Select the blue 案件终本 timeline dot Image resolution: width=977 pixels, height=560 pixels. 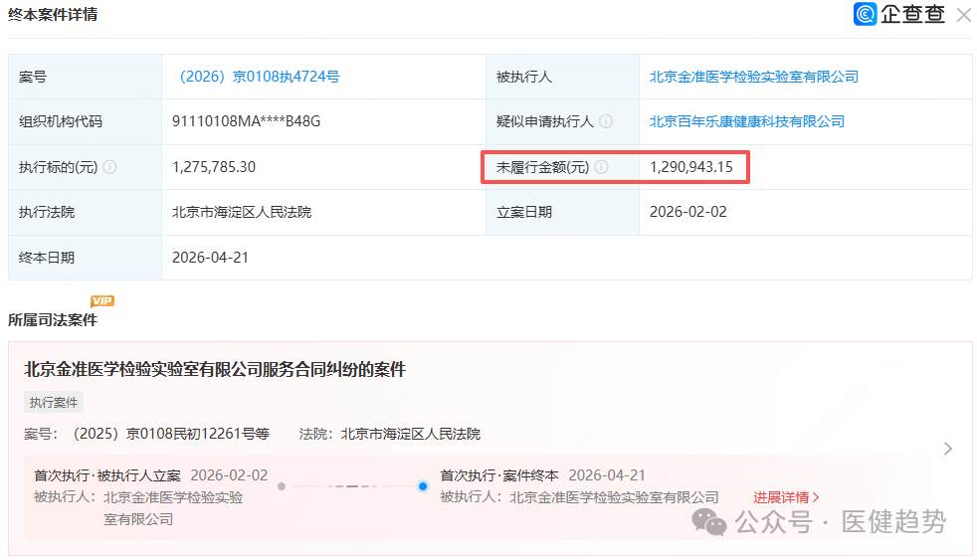[x=423, y=486]
